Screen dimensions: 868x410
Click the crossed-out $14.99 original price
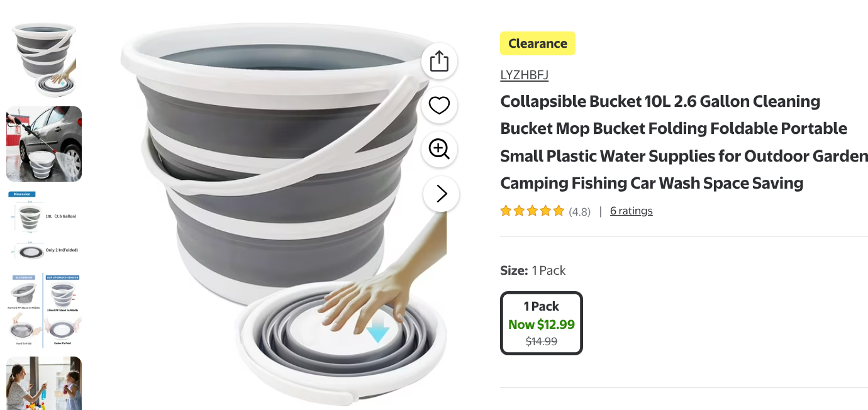tap(542, 341)
